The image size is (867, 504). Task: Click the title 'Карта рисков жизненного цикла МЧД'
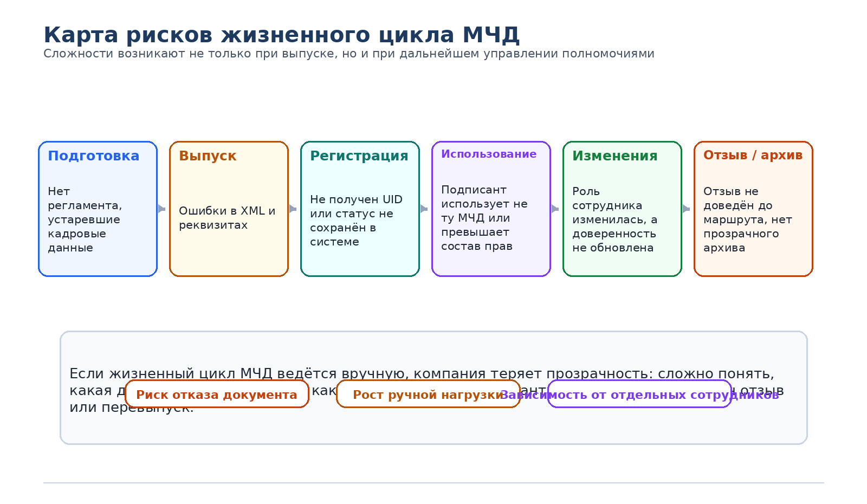[281, 35]
